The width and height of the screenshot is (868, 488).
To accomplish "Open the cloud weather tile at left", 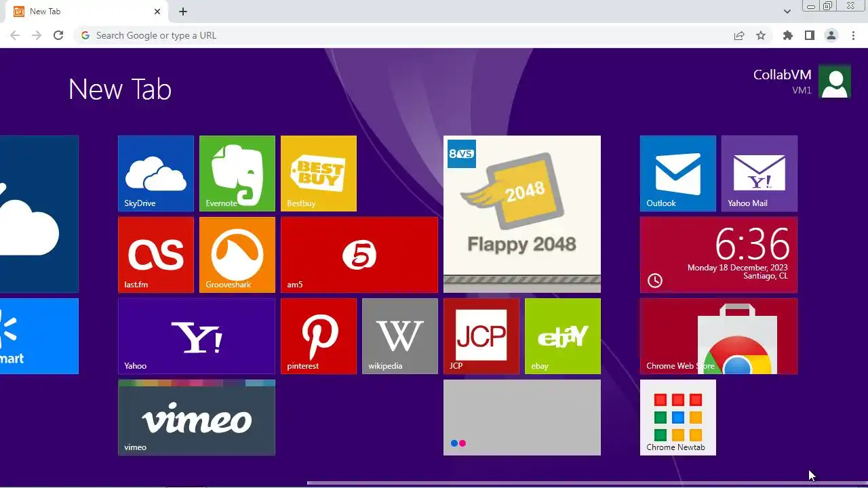I will point(39,214).
